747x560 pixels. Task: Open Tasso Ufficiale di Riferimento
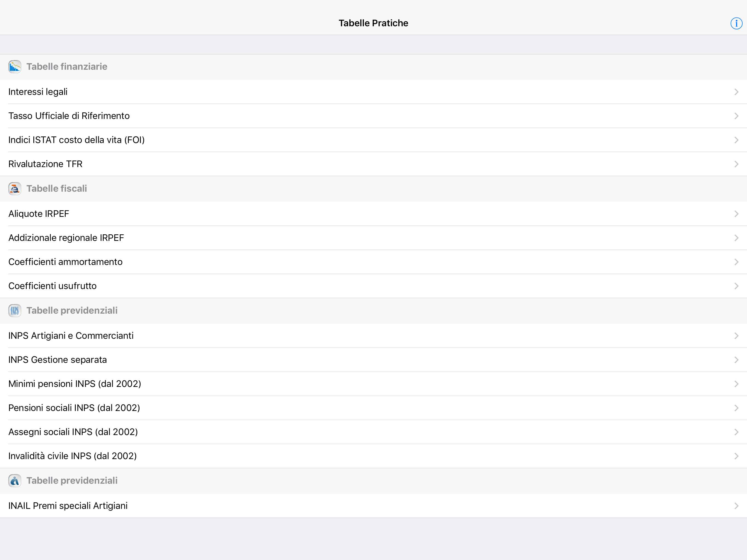(69, 116)
